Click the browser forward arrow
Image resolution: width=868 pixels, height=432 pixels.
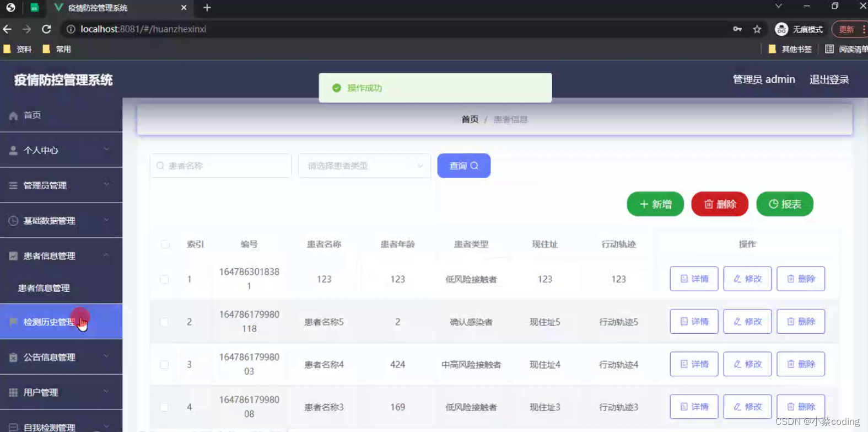[x=26, y=29]
